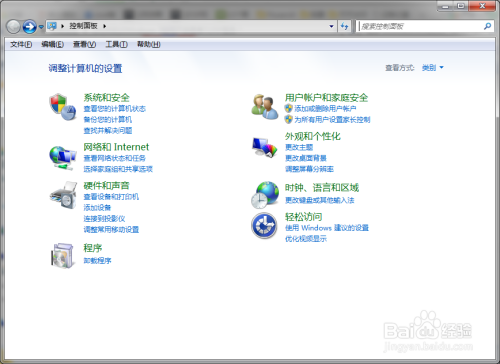Image resolution: width=500 pixels, height=364 pixels.
Task: Click 更改键盘或其他输入法 link
Action: 320,200
